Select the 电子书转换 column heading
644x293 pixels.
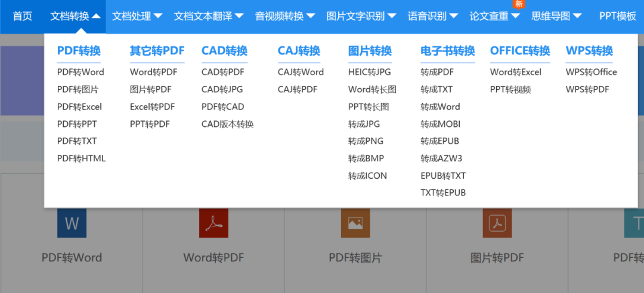click(x=448, y=51)
